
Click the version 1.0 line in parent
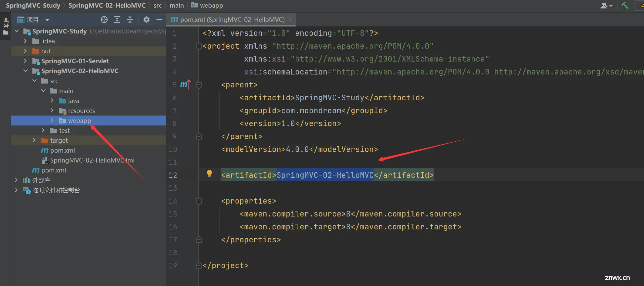click(290, 123)
